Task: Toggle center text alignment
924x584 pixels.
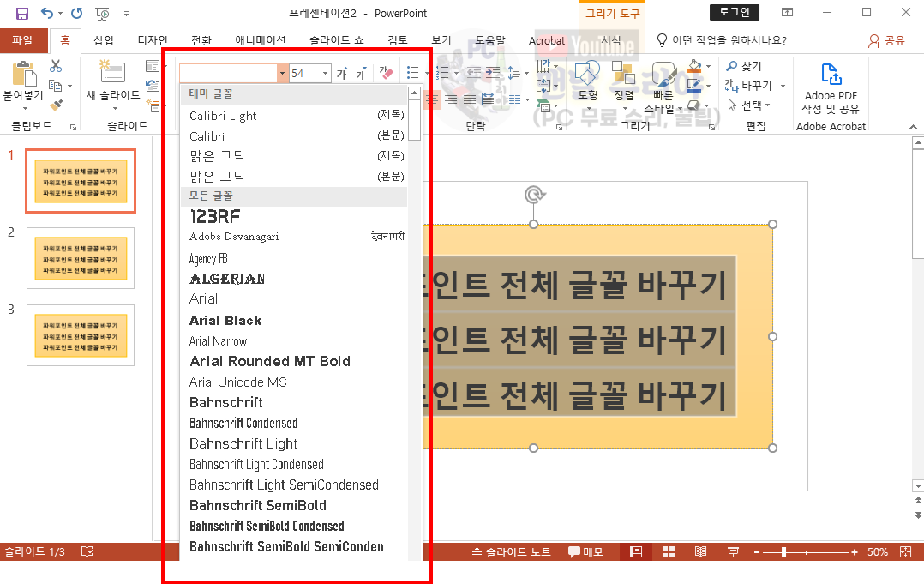Action: tap(432, 99)
